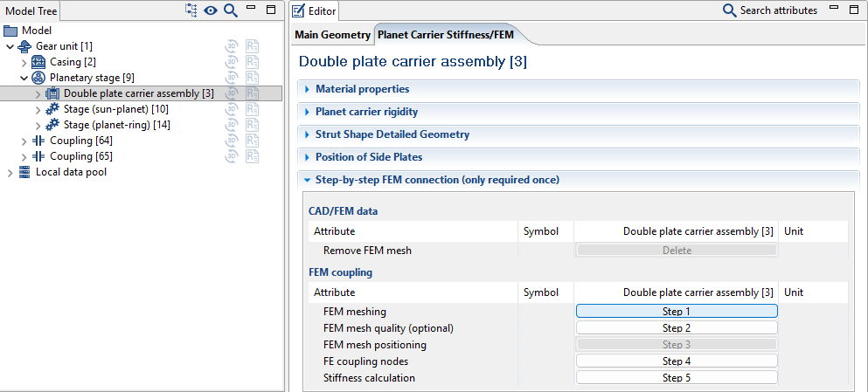Click Step 5 for Stiffness calculation
The height and width of the screenshot is (392, 868).
(x=676, y=378)
